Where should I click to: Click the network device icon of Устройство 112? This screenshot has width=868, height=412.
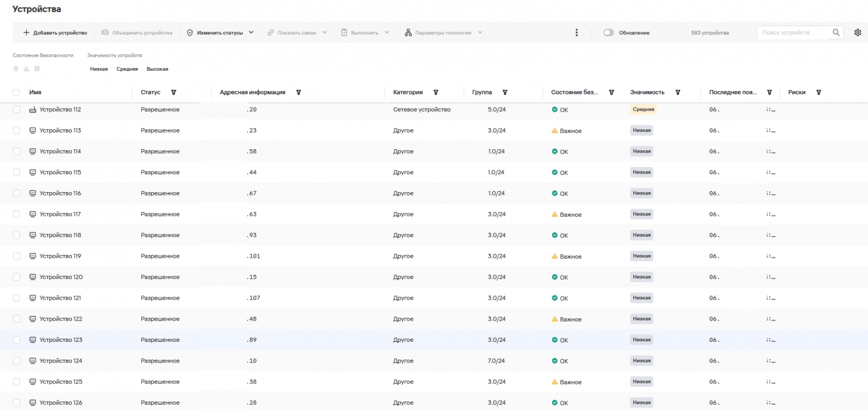pyautogui.click(x=32, y=110)
